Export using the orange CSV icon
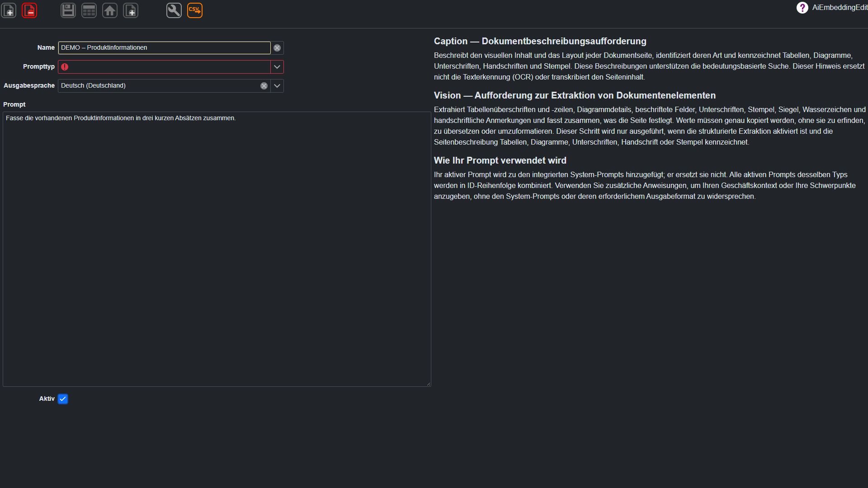This screenshot has height=488, width=868. (195, 10)
